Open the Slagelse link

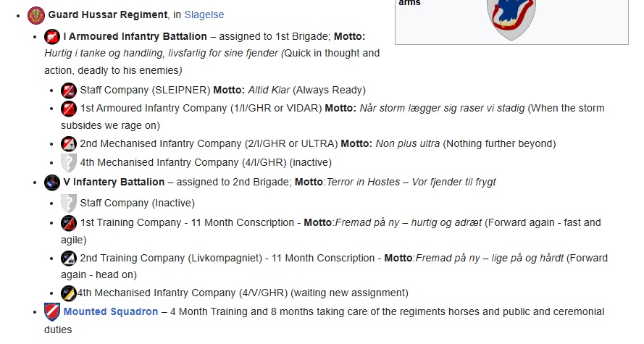tap(204, 14)
